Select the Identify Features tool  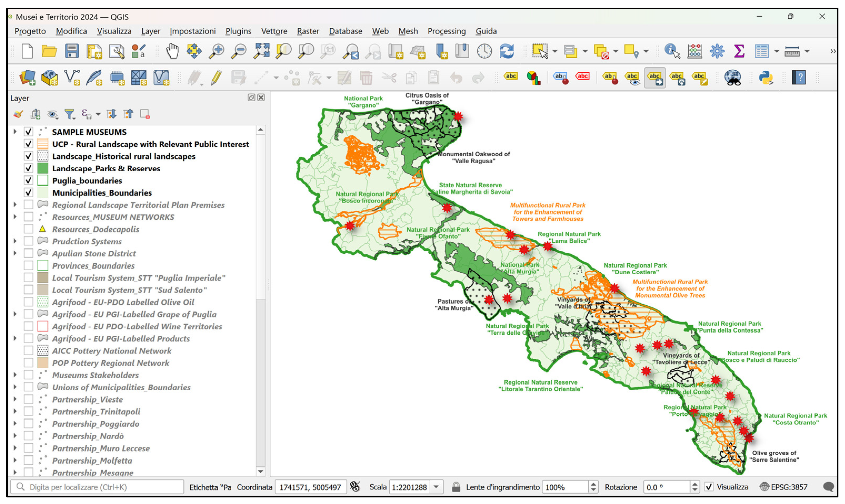[x=672, y=51]
